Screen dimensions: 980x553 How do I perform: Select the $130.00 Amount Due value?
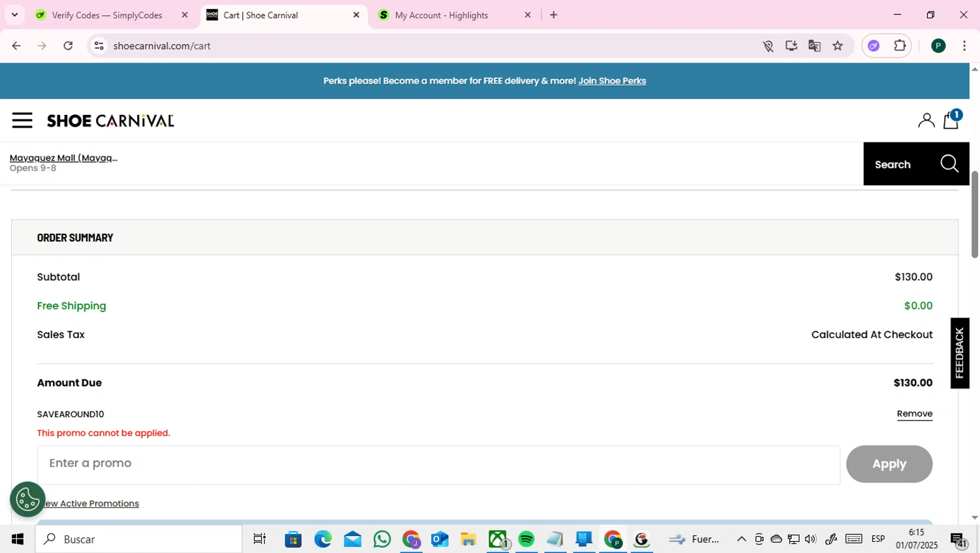point(913,383)
